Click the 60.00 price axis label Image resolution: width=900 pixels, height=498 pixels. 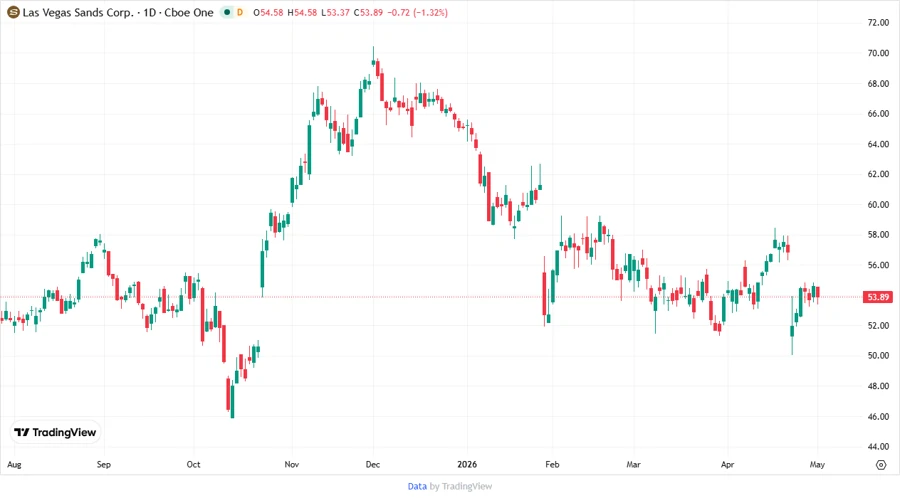point(878,205)
